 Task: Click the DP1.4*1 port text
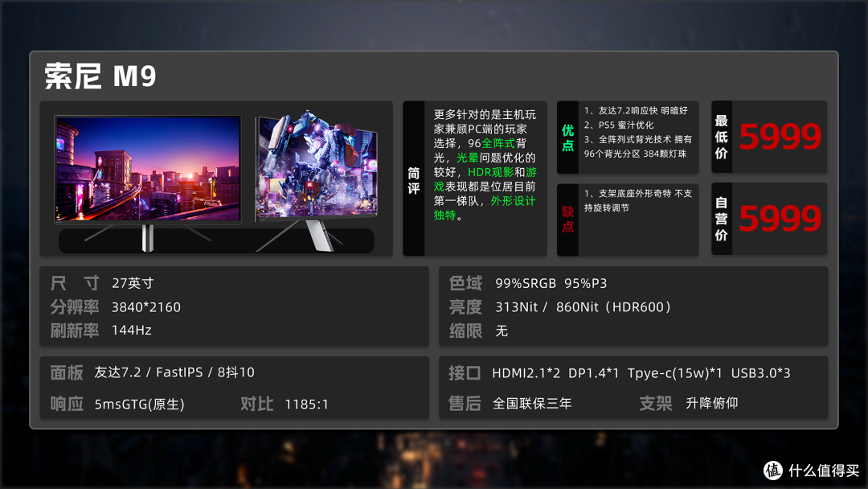pyautogui.click(x=593, y=373)
